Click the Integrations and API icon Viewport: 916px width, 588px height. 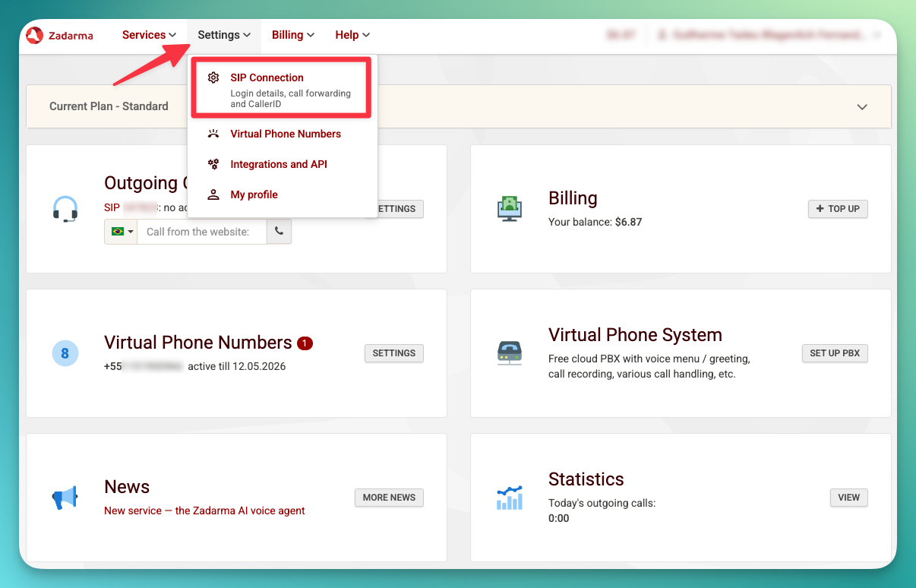coord(213,164)
